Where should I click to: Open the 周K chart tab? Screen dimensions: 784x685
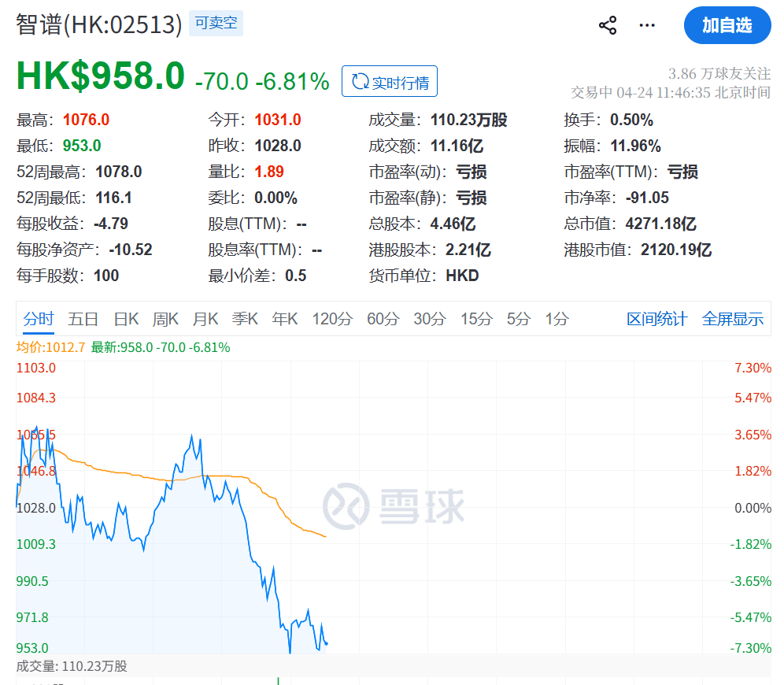pos(165,319)
